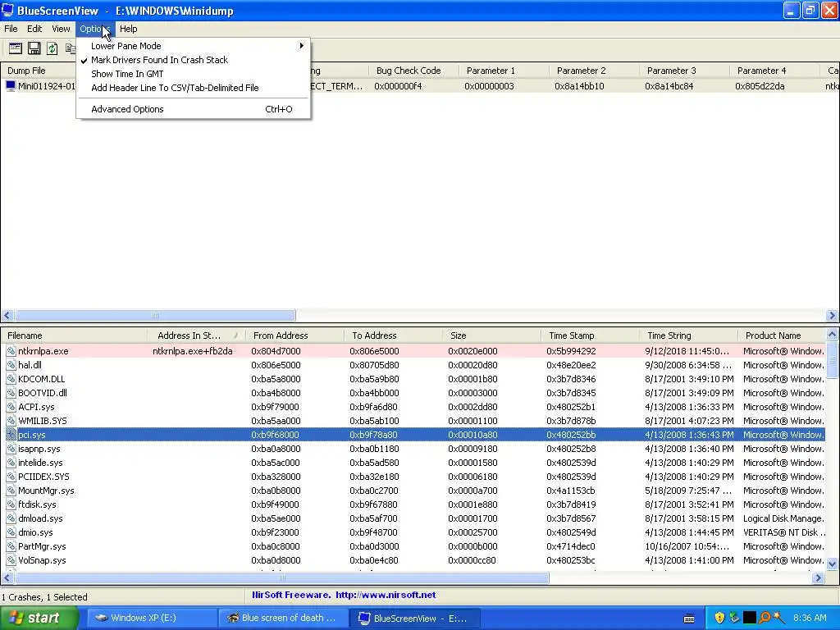840x630 pixels.
Task: Sort by To Address column header
Action: coord(393,336)
